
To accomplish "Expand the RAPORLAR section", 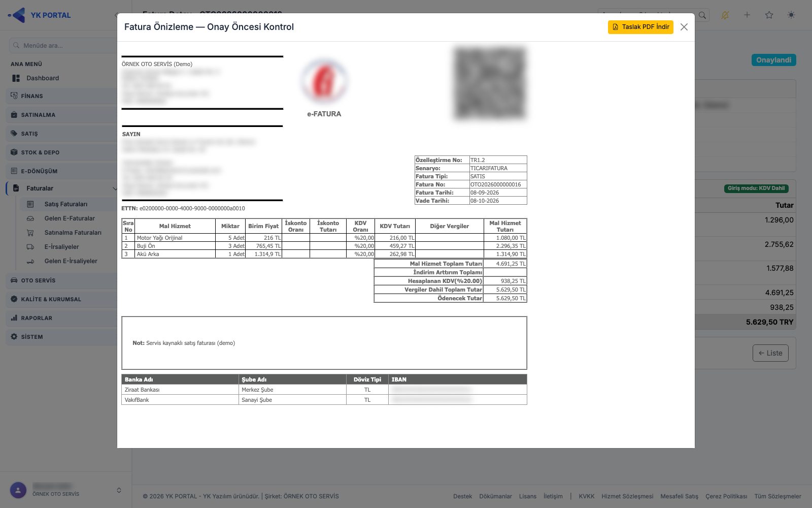I will (x=62, y=318).
